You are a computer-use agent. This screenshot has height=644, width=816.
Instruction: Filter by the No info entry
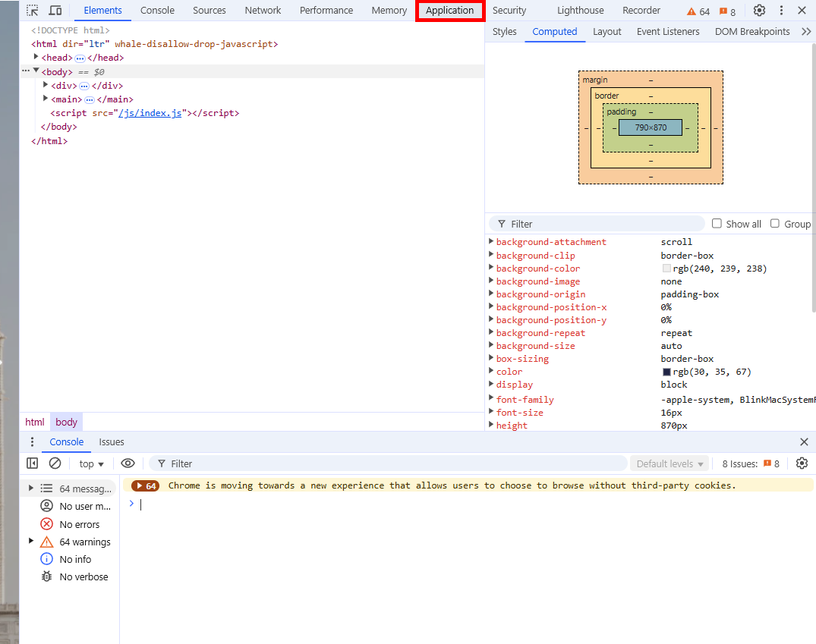tap(66, 559)
